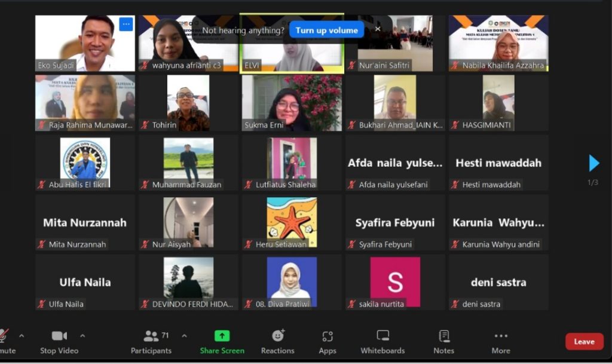This screenshot has width=612, height=364.
Task: Open the More menu in the toolbar
Action: point(501,341)
